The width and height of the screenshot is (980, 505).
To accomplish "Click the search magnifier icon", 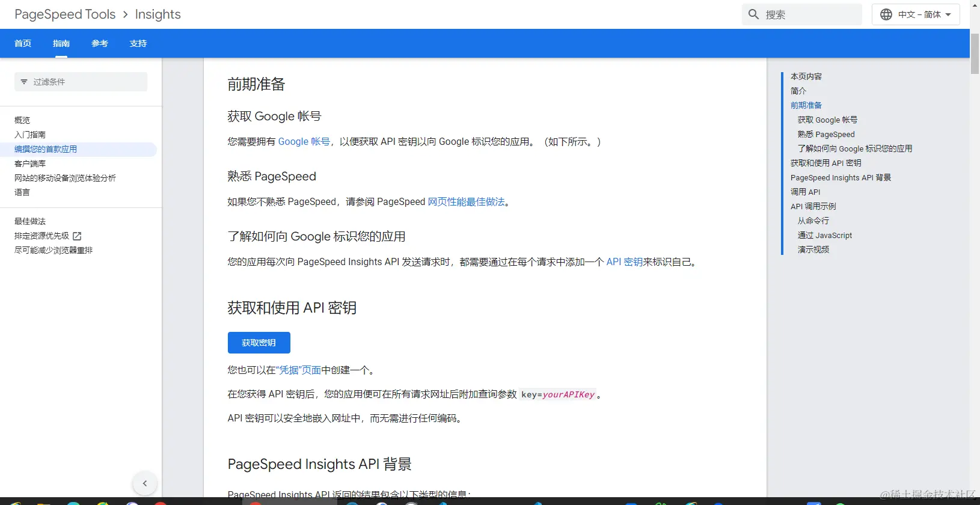I will tap(753, 14).
